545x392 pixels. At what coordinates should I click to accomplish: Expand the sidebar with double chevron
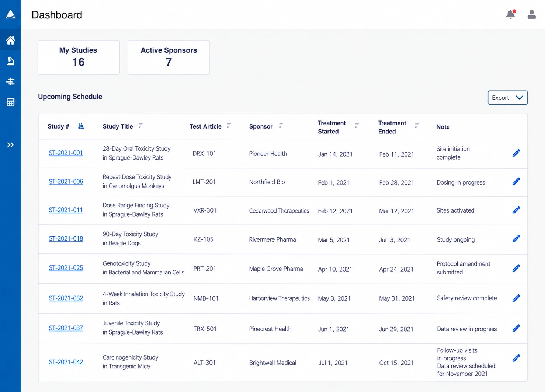click(x=11, y=145)
